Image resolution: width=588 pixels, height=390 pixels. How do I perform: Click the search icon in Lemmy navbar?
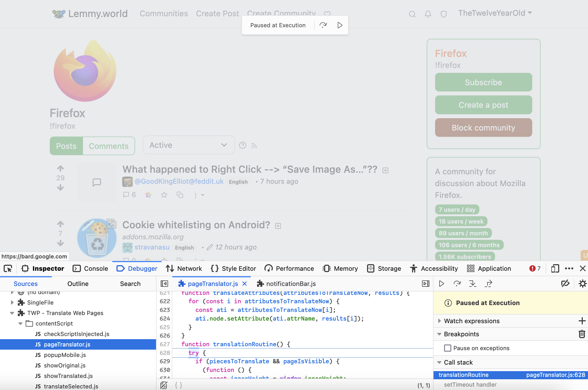point(412,14)
